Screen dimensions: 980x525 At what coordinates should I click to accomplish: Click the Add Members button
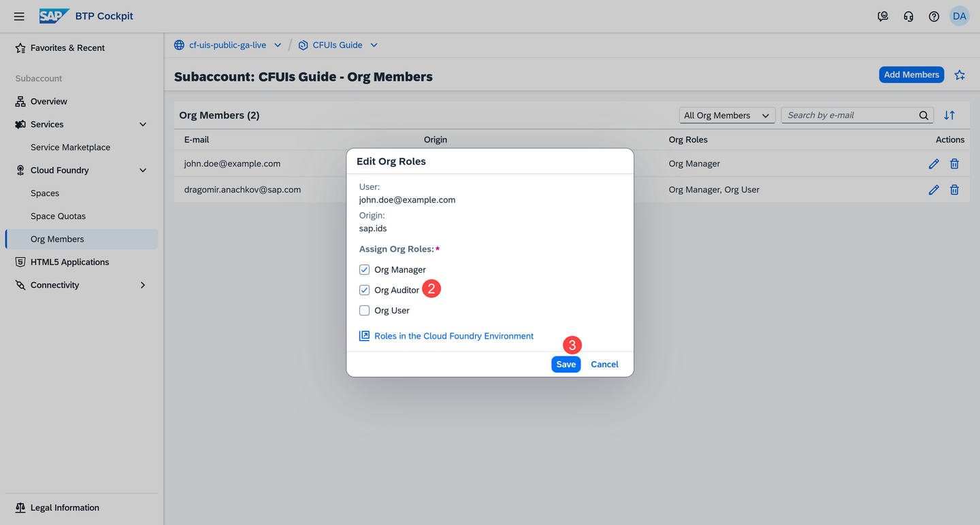tap(911, 75)
